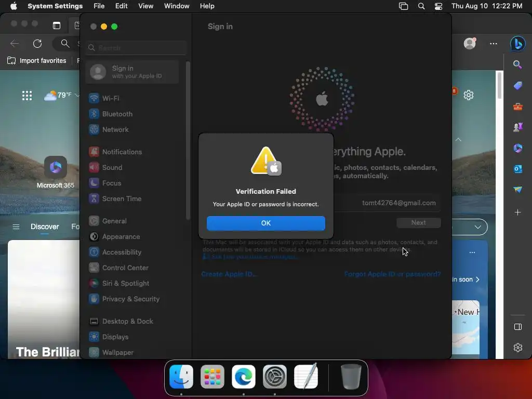Click System Settings icon in Dock
This screenshot has width=532, height=399.
coord(275,377)
